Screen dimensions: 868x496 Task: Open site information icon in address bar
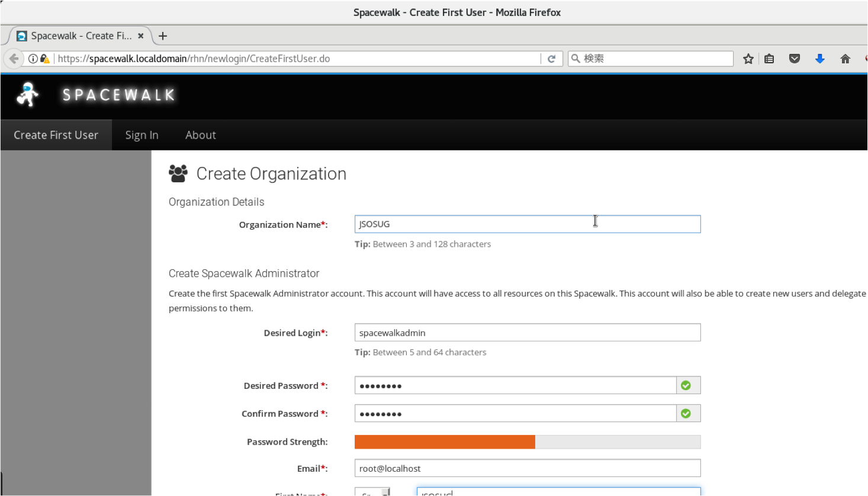tap(33, 59)
